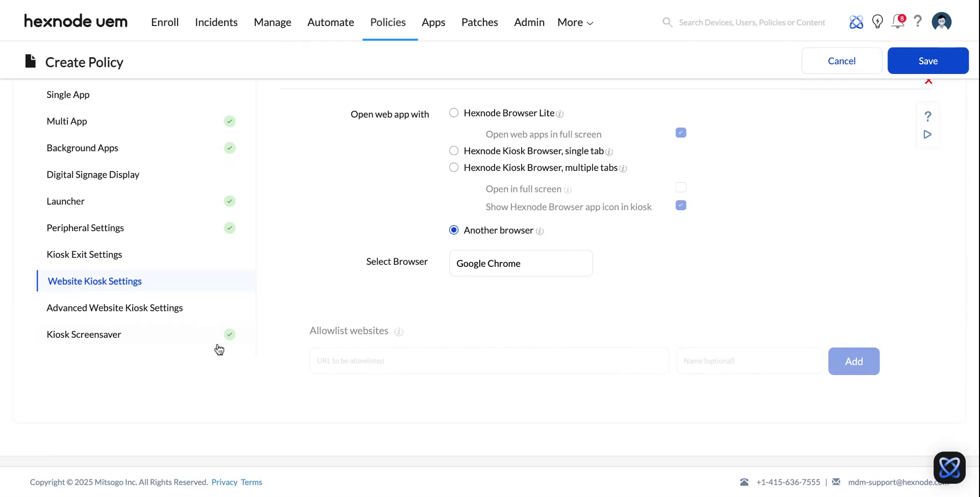Disable Open web apps in full screen

pyautogui.click(x=680, y=132)
